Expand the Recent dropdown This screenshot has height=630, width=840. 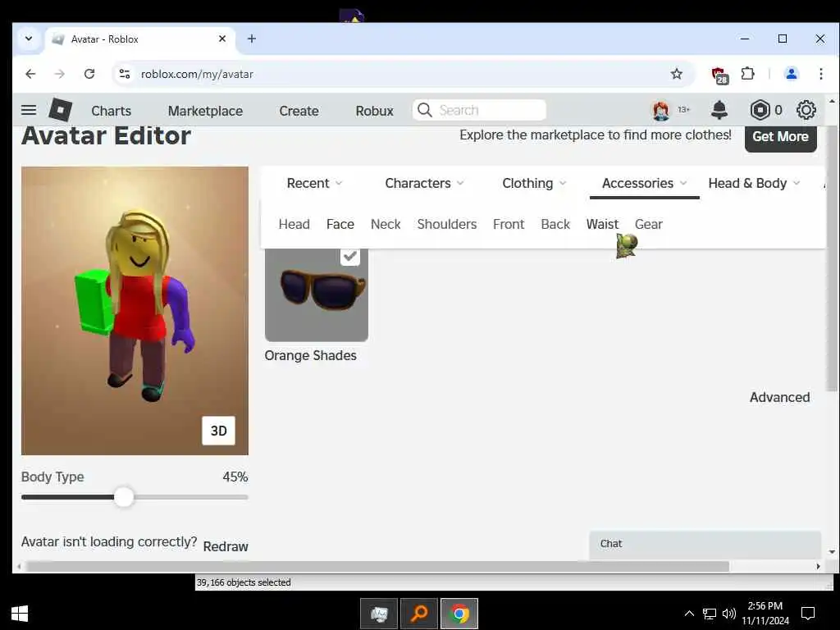[314, 183]
